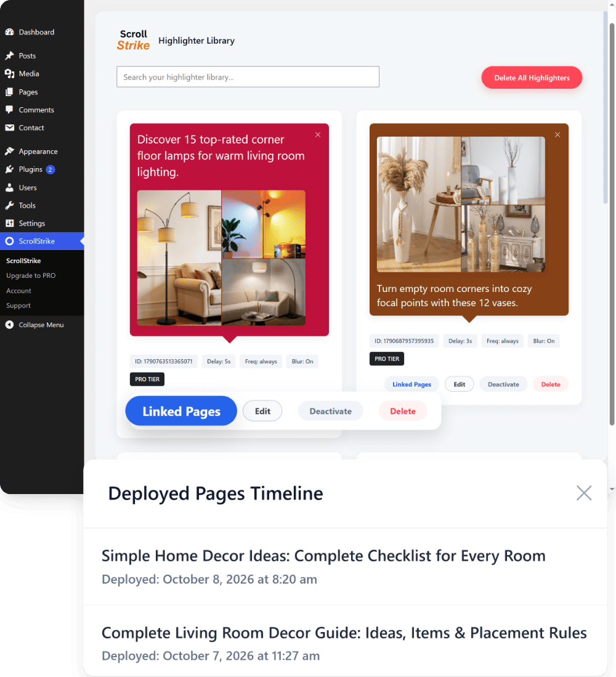Click Delete All Highlighters button
Viewport: 616px width, 677px height.
point(532,78)
